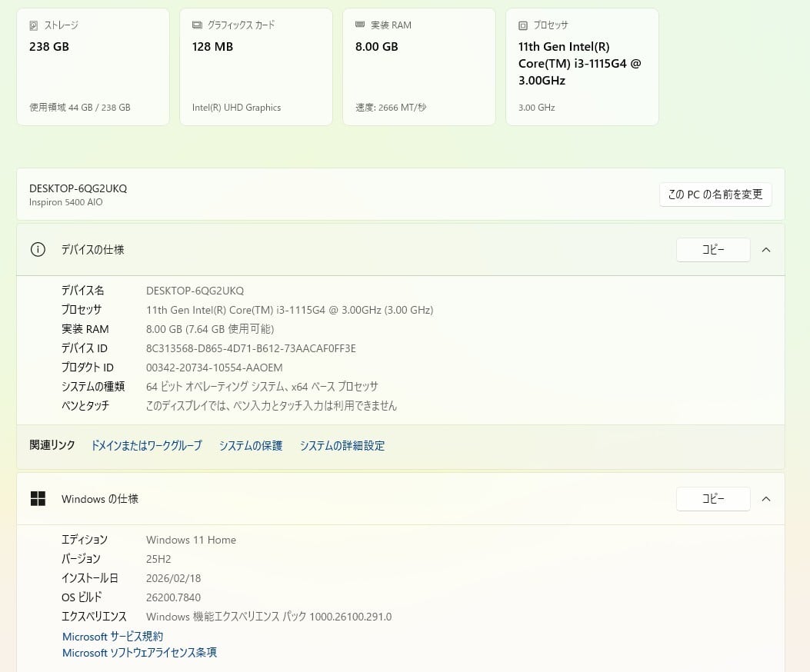Click the プロダクト ID value text
810x672 pixels.
(x=215, y=368)
